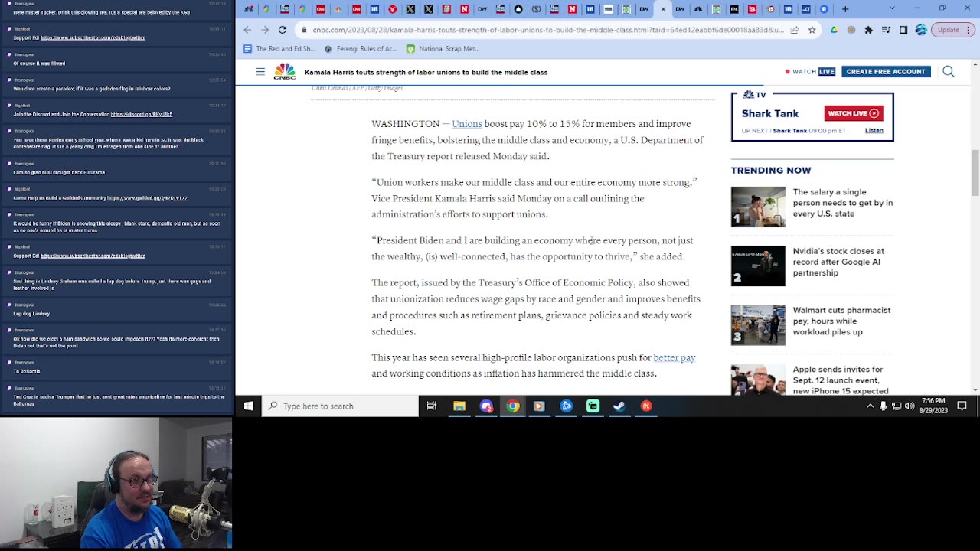Close the active CNBC tab
The height and width of the screenshot is (551, 980).
pyautogui.click(x=663, y=9)
